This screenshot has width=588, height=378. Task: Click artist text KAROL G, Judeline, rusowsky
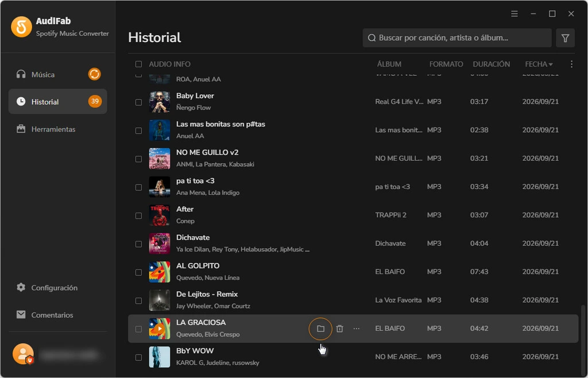pos(218,363)
